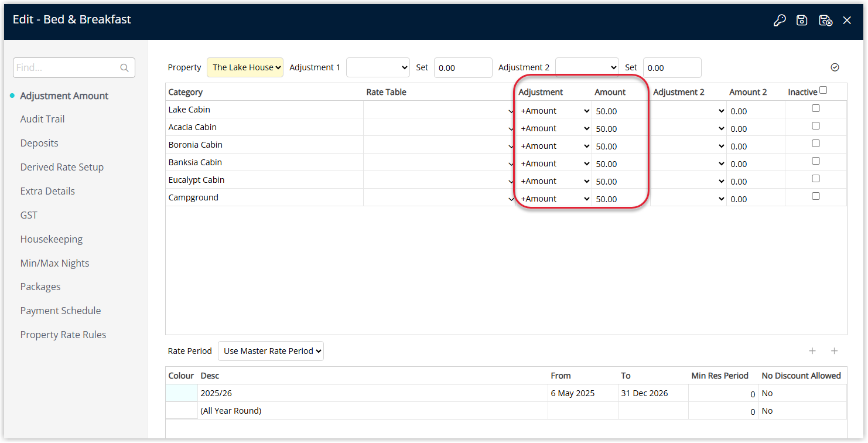The height and width of the screenshot is (443, 868).
Task: Open Housekeeping section
Action: click(52, 239)
